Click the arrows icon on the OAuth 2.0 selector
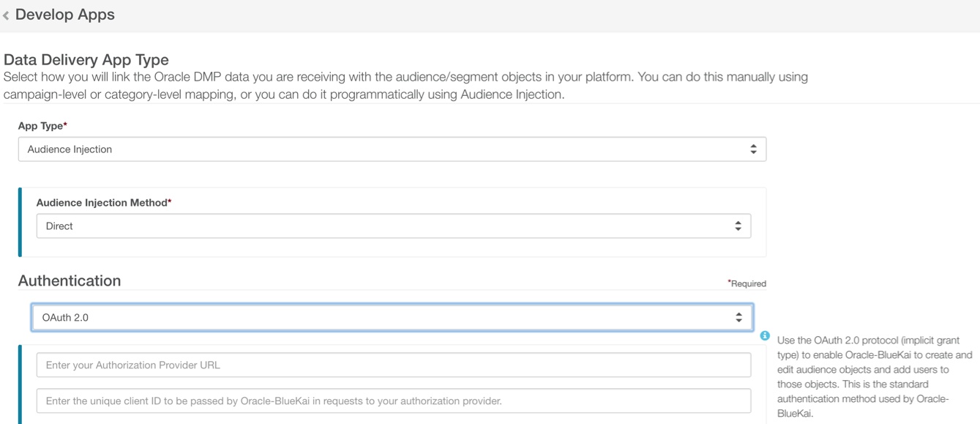980x424 pixels. tap(738, 318)
